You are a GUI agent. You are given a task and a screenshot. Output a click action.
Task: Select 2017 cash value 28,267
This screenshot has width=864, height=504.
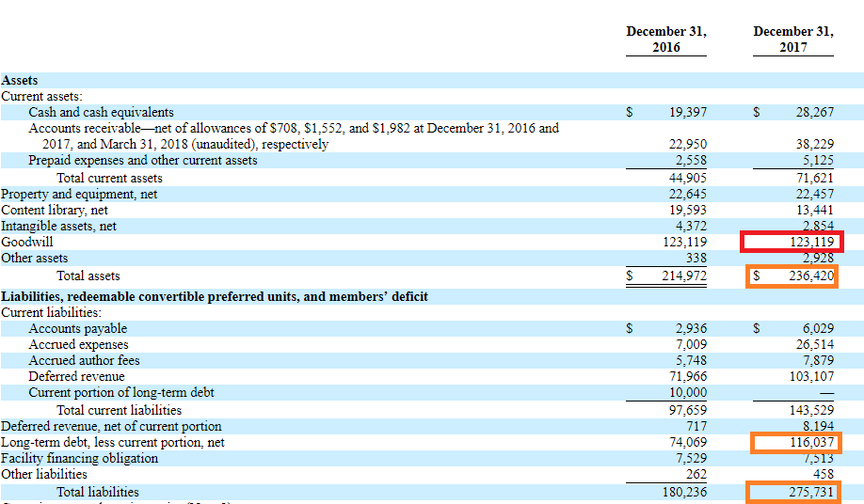pos(814,112)
